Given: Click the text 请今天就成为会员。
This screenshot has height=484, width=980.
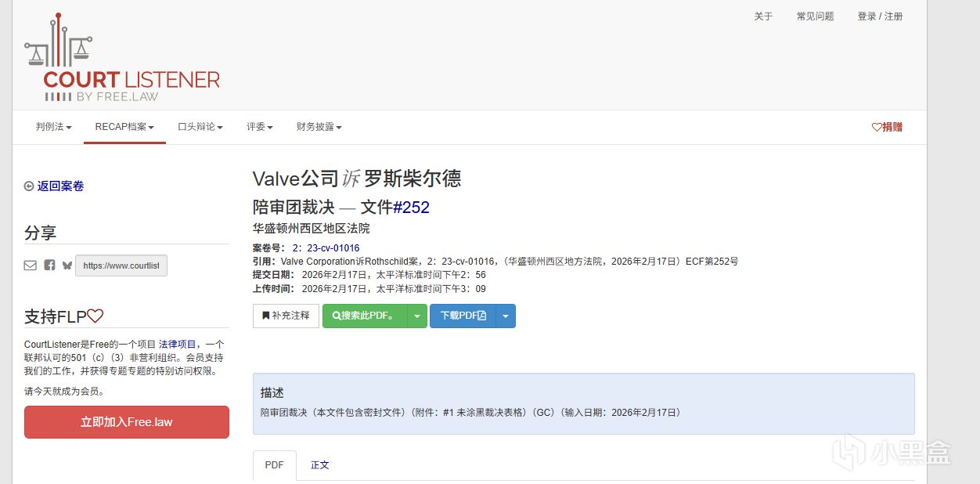Looking at the screenshot, I should click(64, 392).
